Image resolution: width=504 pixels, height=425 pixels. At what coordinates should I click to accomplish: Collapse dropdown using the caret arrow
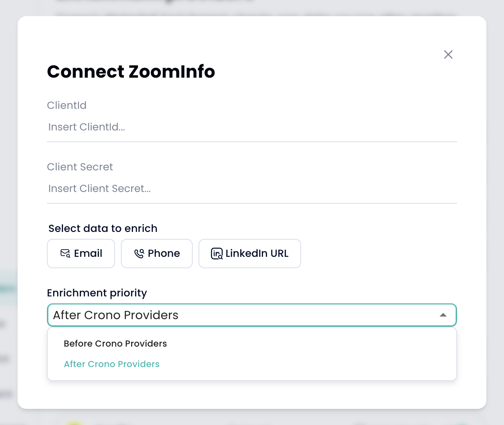[x=443, y=315]
